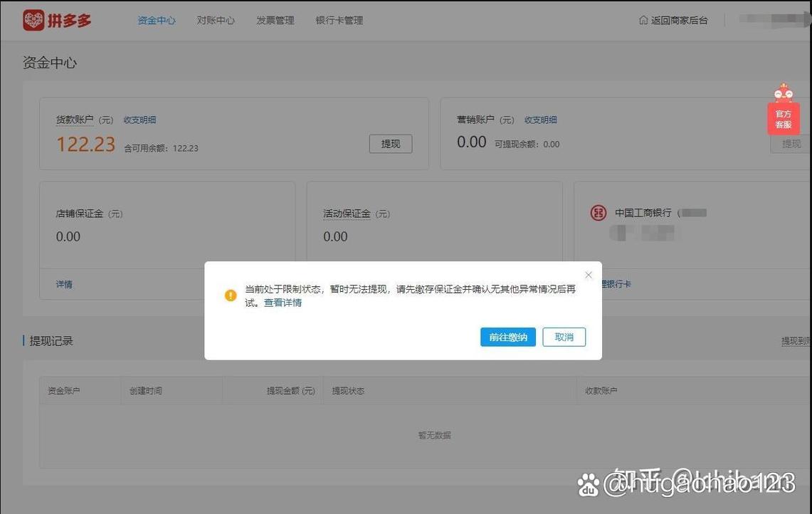
Task: Click 提现 button for 货款账户
Action: [391, 144]
